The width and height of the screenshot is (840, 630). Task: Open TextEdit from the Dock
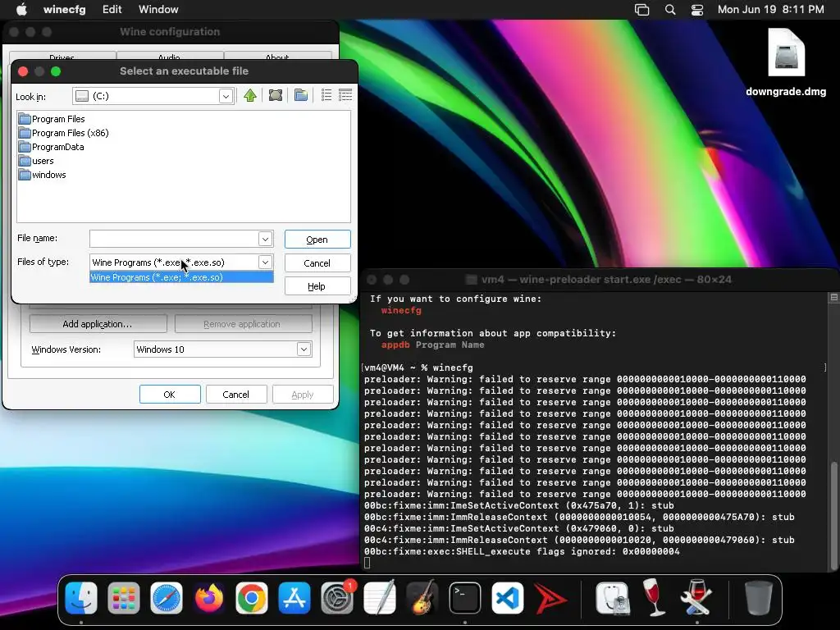coord(379,598)
